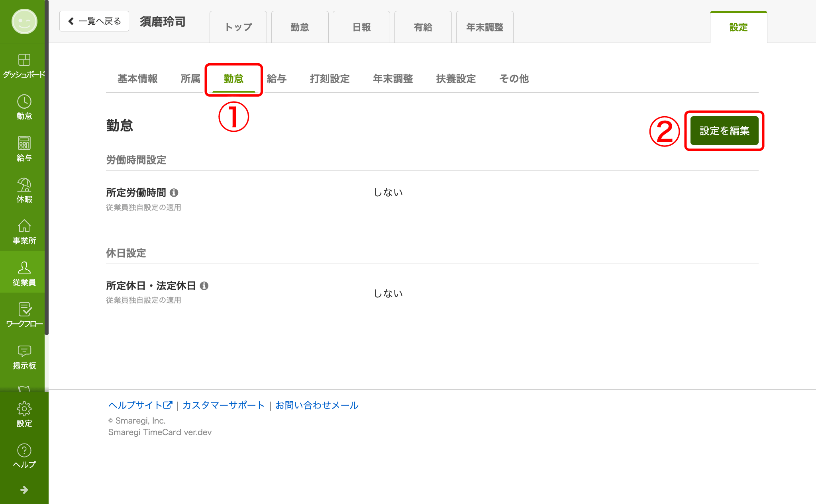Viewport: 816px width, 504px height.
Task: Select the 打刻設定 sub-tab
Action: pyautogui.click(x=330, y=79)
